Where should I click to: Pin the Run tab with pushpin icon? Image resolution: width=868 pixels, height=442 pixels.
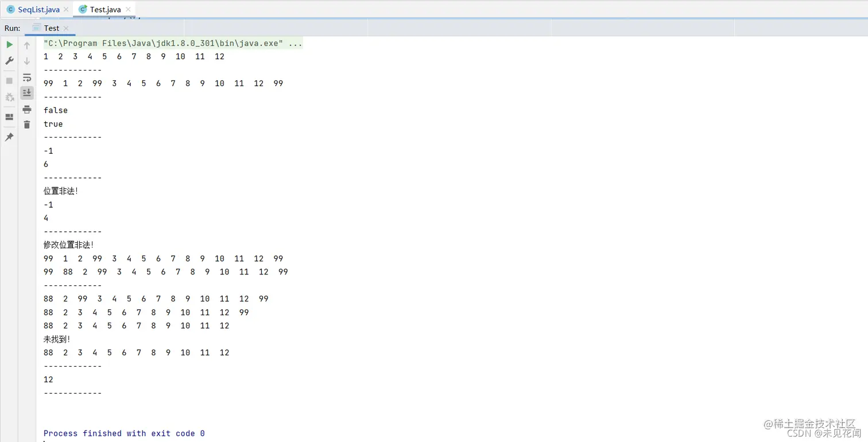click(9, 137)
